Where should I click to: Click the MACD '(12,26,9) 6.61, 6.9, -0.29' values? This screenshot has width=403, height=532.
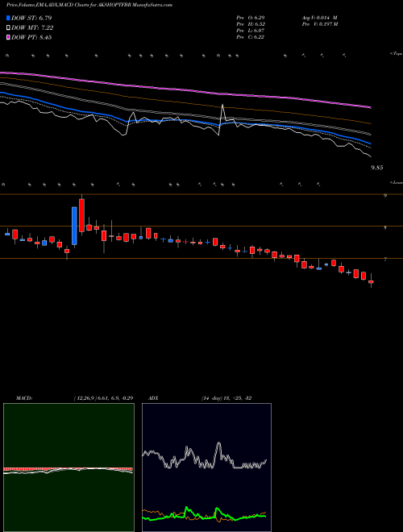coord(103,398)
